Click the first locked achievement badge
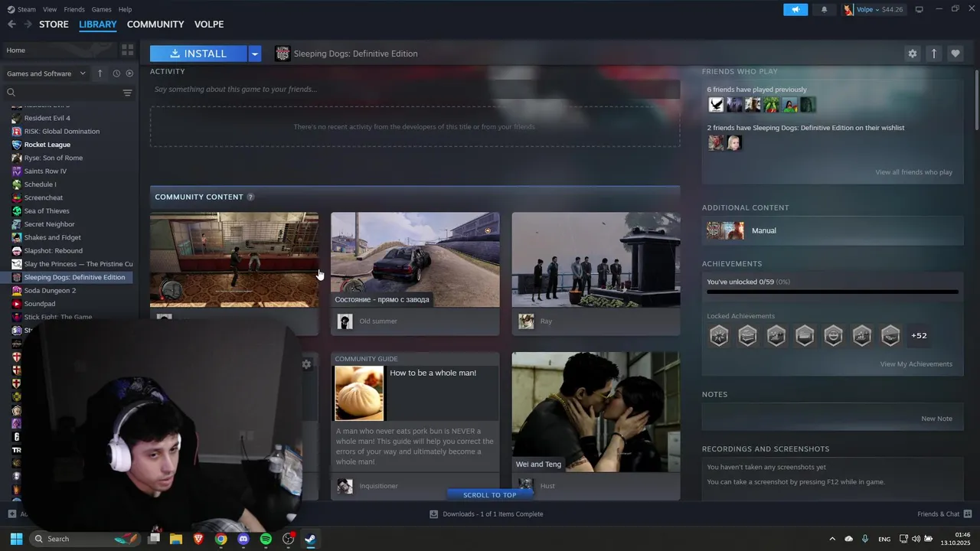The width and height of the screenshot is (980, 551). [x=719, y=335]
